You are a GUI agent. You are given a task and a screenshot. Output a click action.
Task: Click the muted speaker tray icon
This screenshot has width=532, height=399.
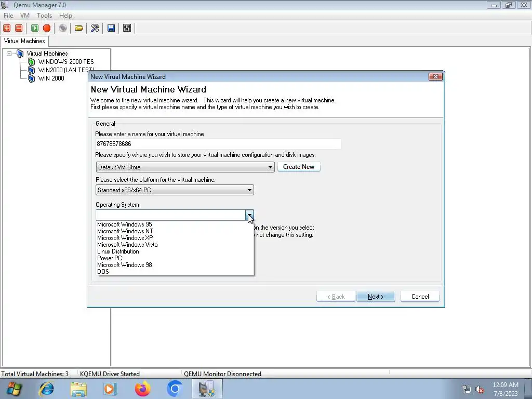tap(480, 390)
